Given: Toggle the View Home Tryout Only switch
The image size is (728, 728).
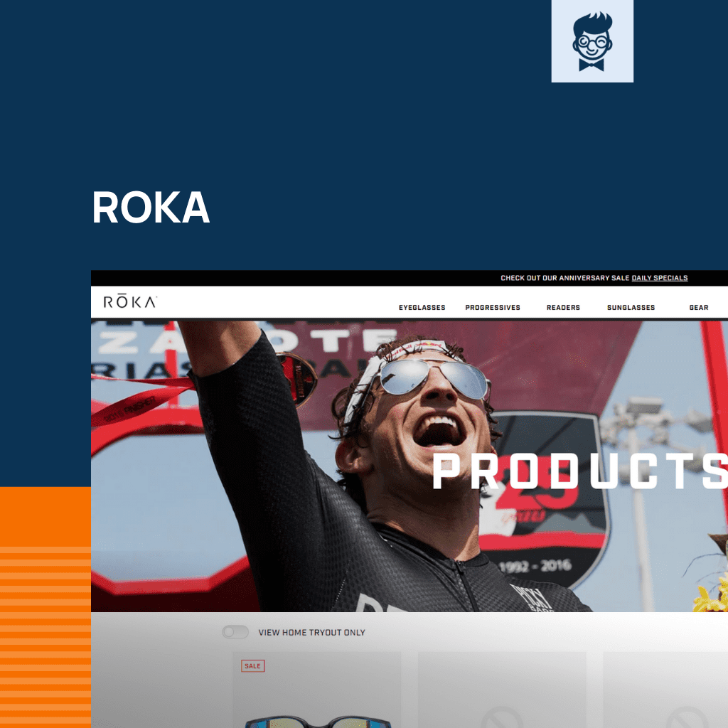Looking at the screenshot, I should [235, 632].
